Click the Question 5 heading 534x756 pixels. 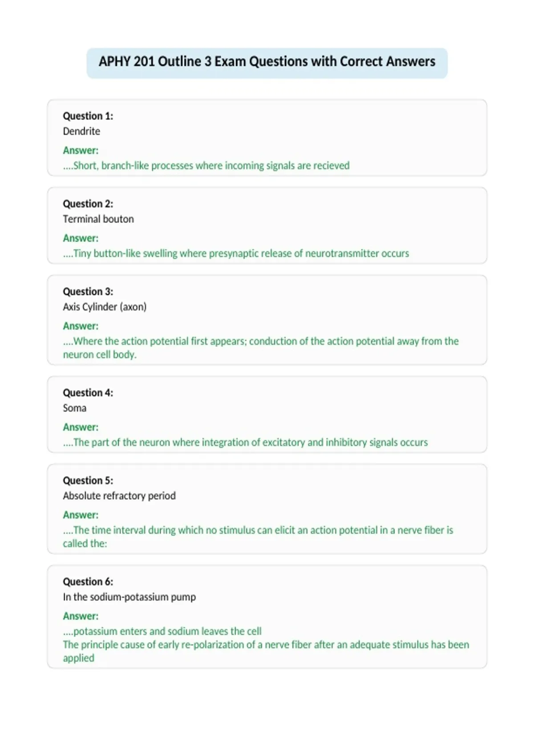88,480
